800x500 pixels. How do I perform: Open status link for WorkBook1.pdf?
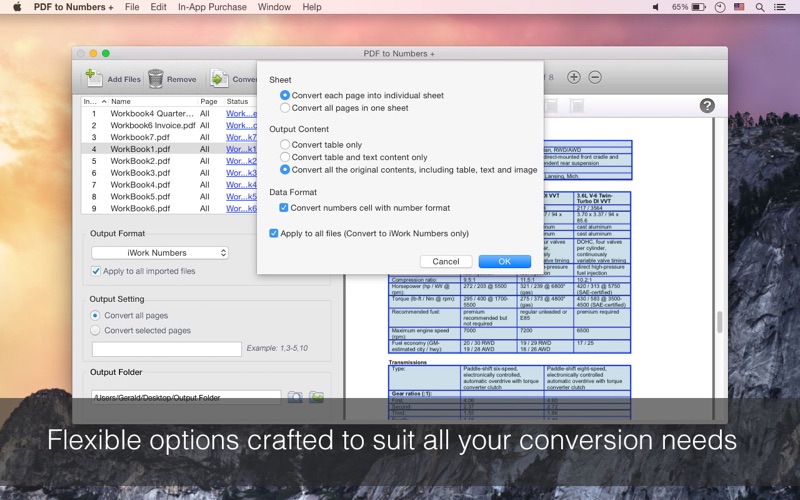pos(241,149)
